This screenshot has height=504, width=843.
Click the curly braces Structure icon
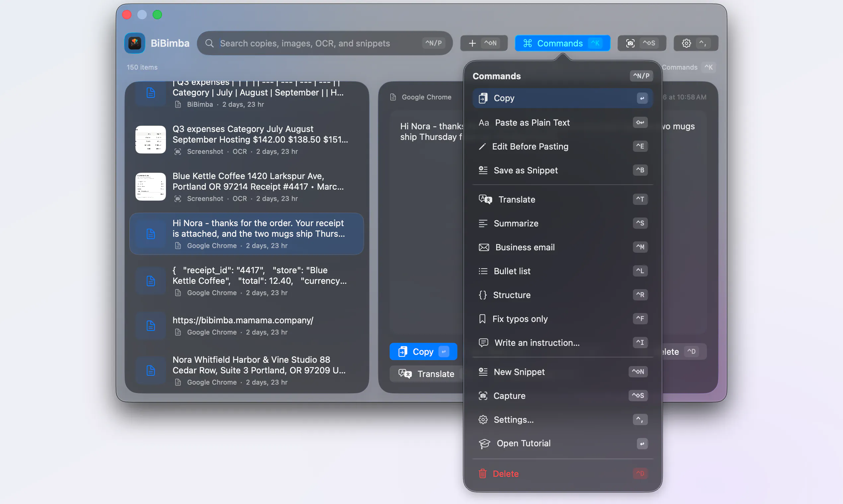(483, 295)
